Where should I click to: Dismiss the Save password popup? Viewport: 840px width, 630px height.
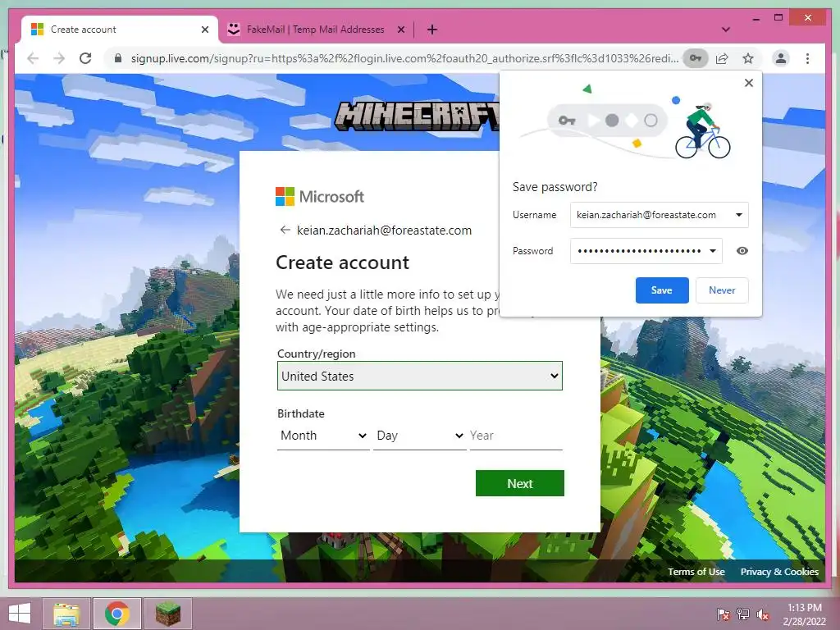pos(748,83)
